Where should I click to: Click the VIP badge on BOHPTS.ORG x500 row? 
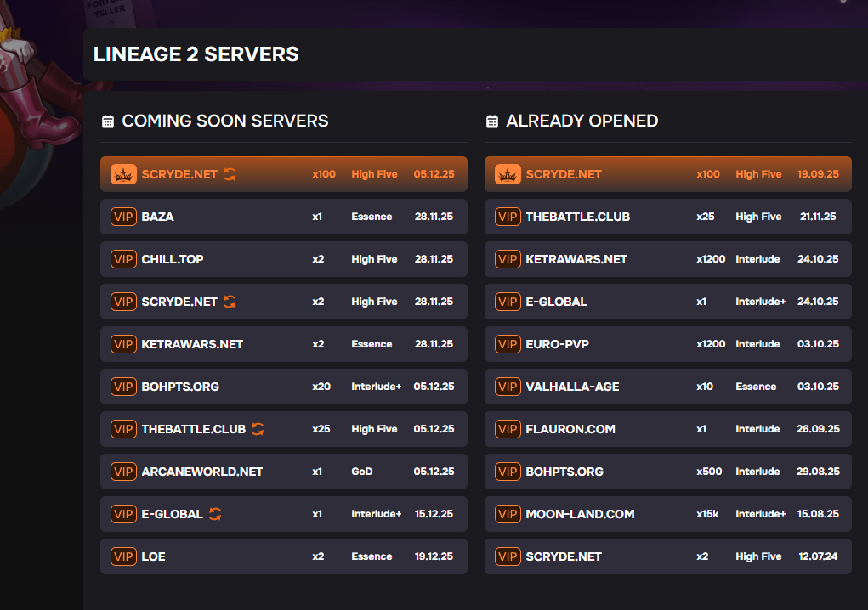[x=508, y=472]
